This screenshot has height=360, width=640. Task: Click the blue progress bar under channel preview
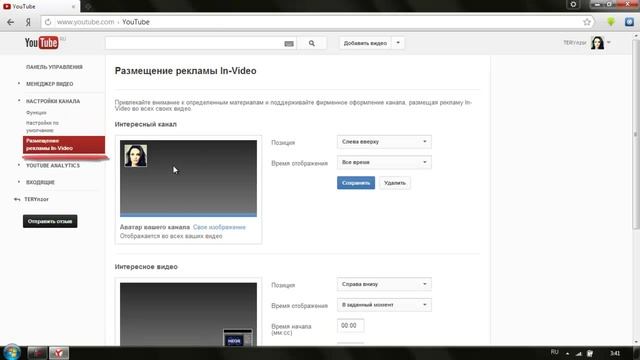(x=189, y=214)
